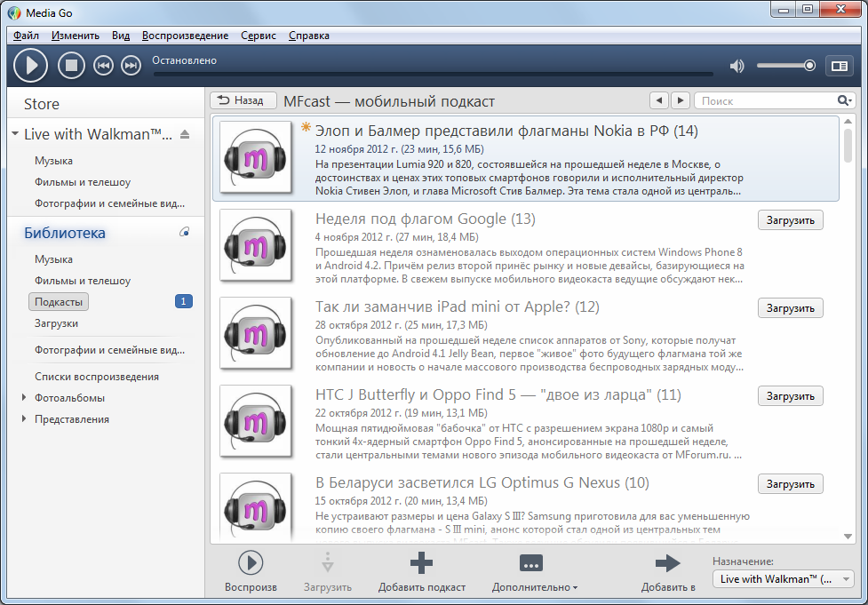This screenshot has height=605, width=868.
Task: Select episode title В Беларуси засветился LG Optimus
Action: tap(482, 483)
